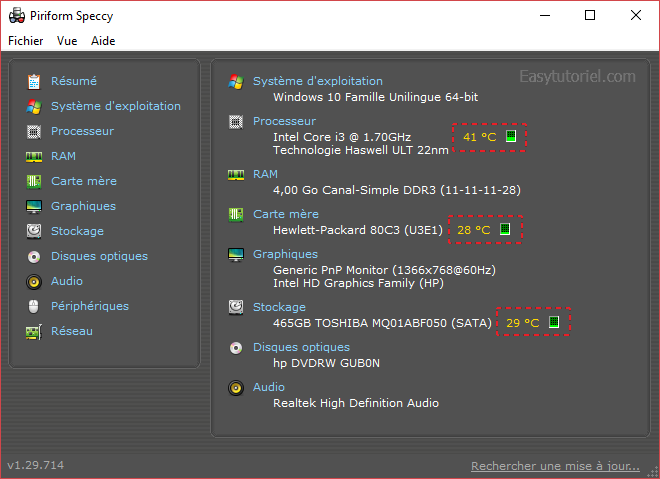Click the RAM heading in summary panel

265,174
